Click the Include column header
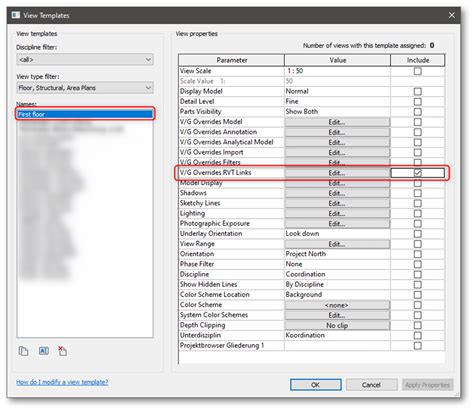Image resolution: width=474 pixels, height=411 pixels. coord(418,60)
